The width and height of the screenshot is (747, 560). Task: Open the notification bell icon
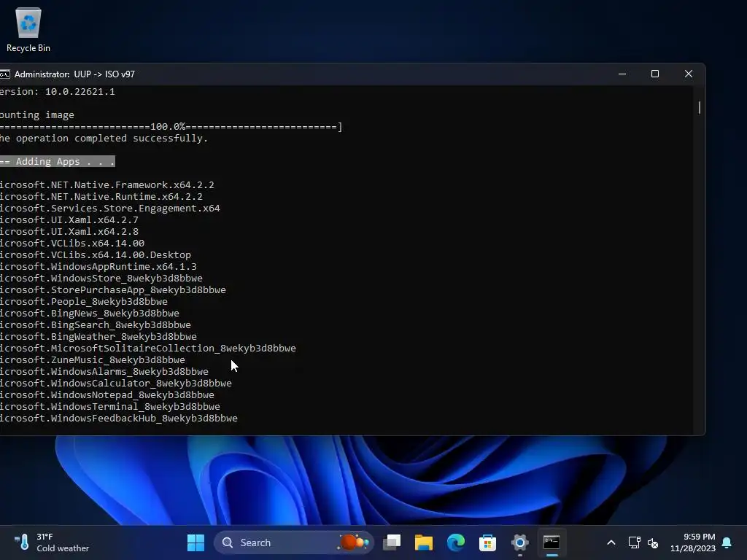[727, 542]
